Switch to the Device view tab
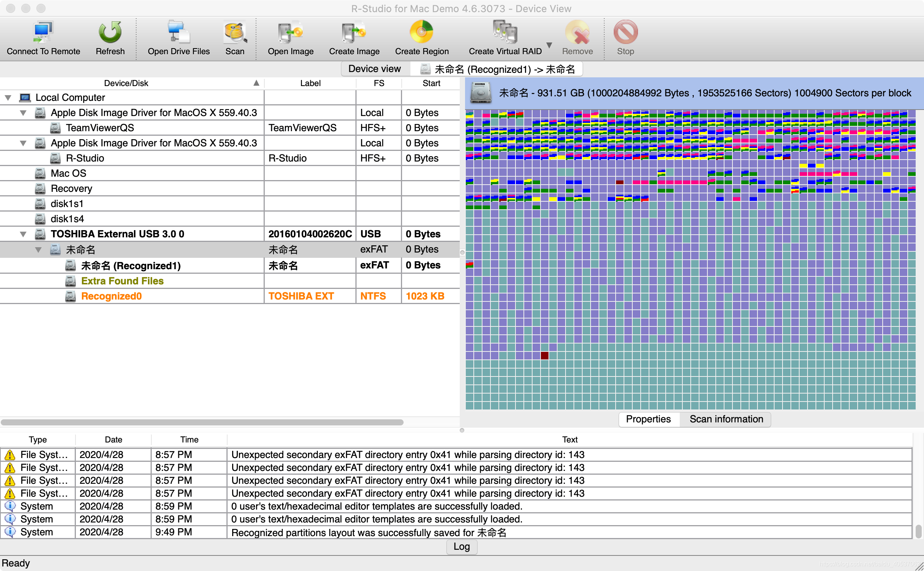The image size is (924, 571). [x=374, y=69]
